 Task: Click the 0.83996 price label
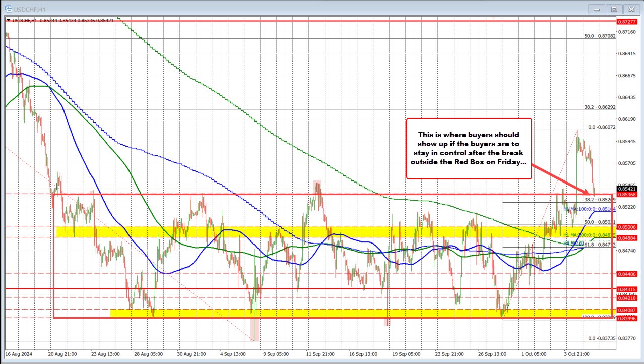click(x=627, y=319)
